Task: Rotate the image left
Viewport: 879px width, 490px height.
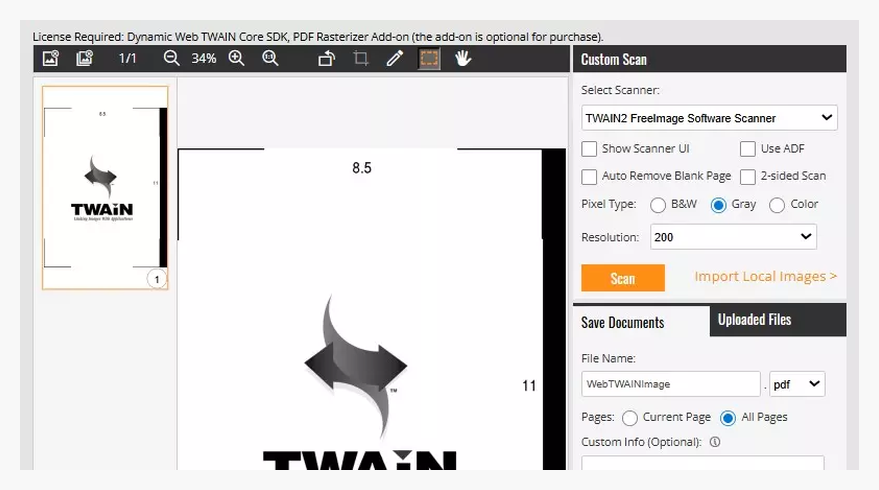Action: pyautogui.click(x=327, y=58)
